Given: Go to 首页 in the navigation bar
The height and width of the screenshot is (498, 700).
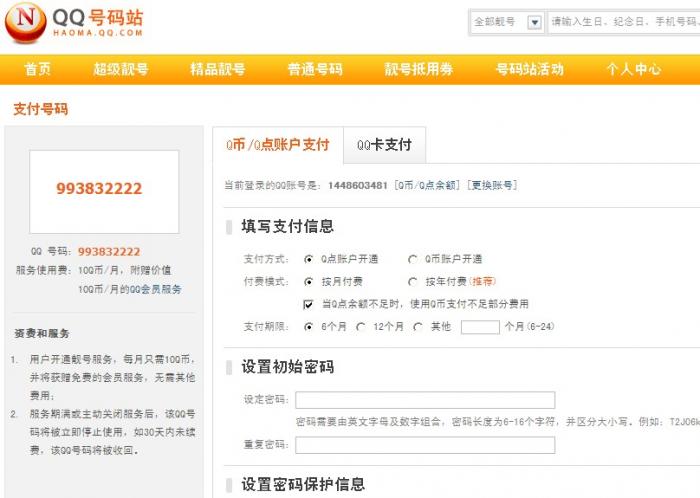Looking at the screenshot, I should click(38, 69).
